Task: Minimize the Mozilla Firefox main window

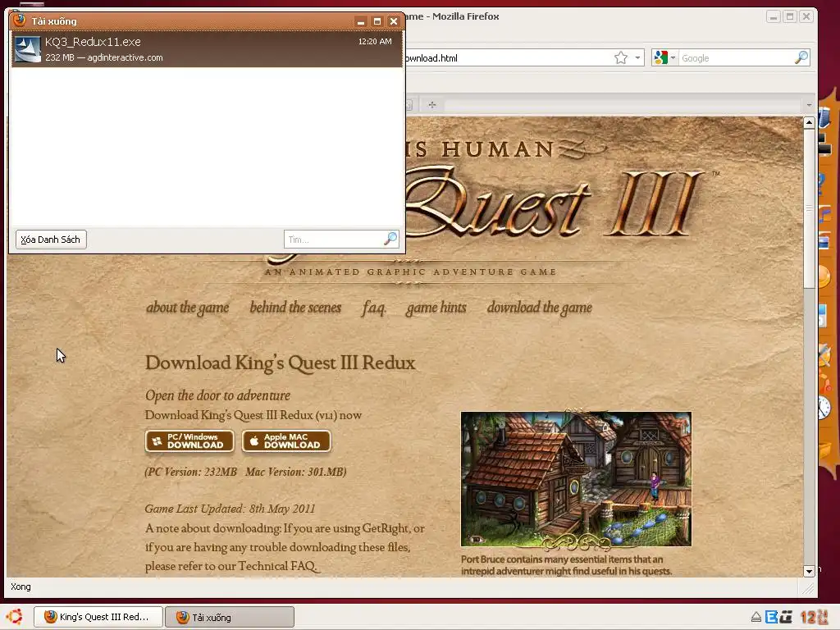Action: (x=773, y=16)
